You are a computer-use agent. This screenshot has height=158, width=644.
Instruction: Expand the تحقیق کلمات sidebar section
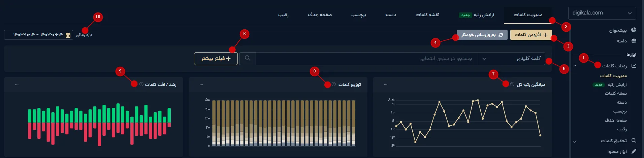click(x=575, y=141)
